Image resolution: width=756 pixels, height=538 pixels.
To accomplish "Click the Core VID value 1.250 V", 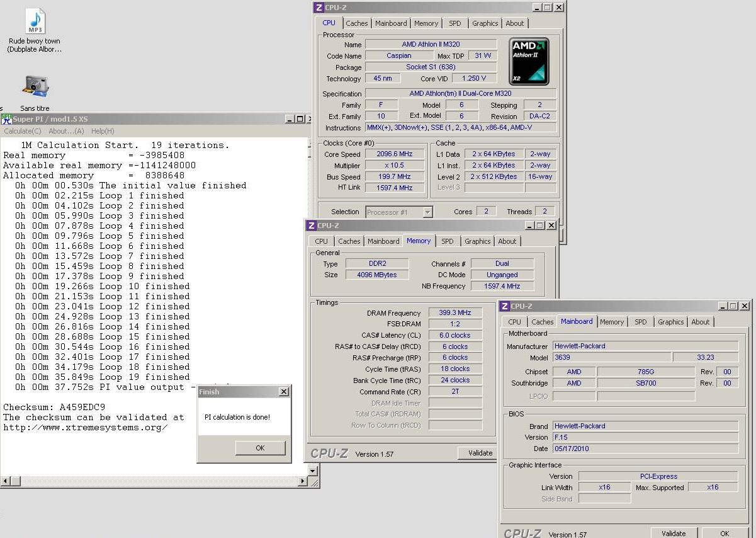I will coord(474,79).
